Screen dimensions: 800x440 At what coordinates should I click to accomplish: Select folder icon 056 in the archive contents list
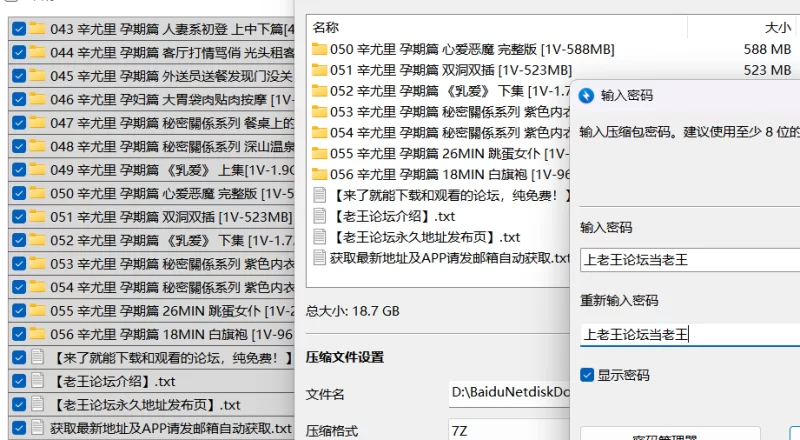click(x=319, y=175)
